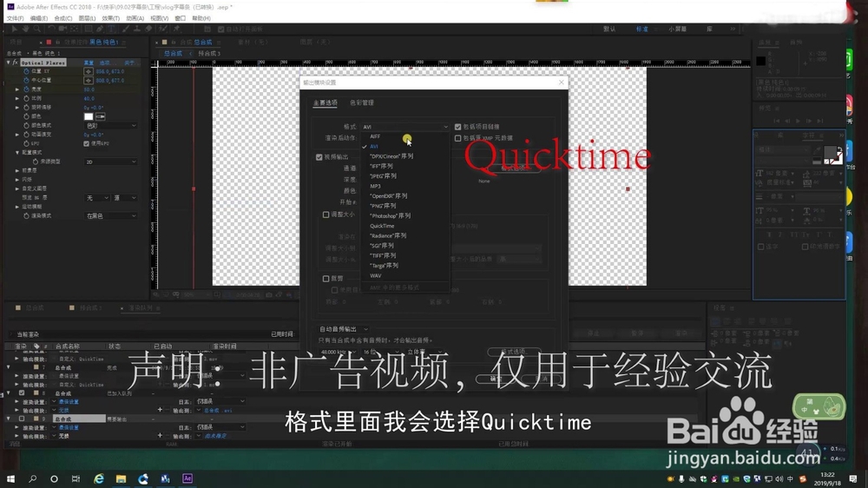Open 效果 menu

coord(111,18)
